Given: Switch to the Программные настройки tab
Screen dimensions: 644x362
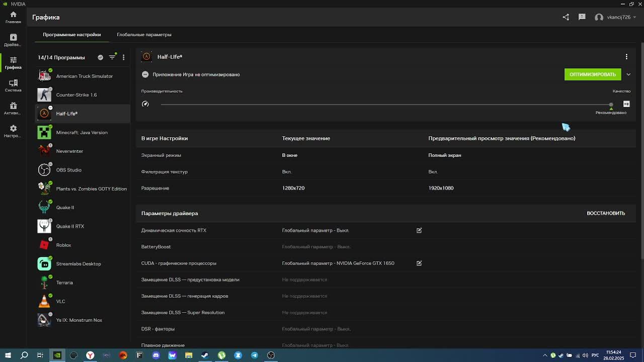Looking at the screenshot, I should 72,35.
